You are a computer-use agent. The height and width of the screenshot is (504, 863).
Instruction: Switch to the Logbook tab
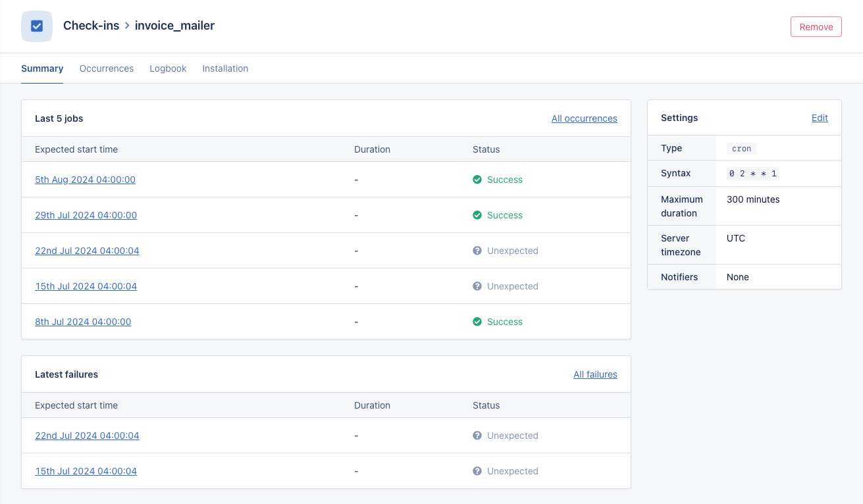click(168, 68)
